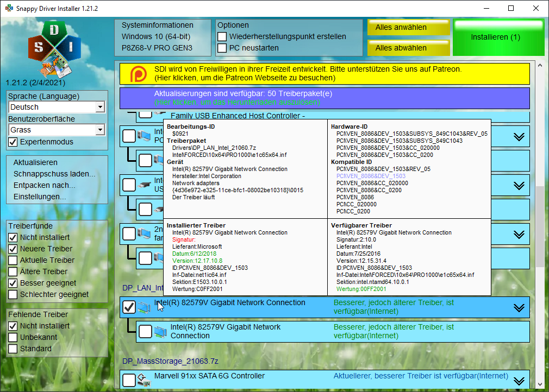Viewport: 549px width, 392px height.
Task: Enable PC neustarten option
Action: click(x=222, y=48)
